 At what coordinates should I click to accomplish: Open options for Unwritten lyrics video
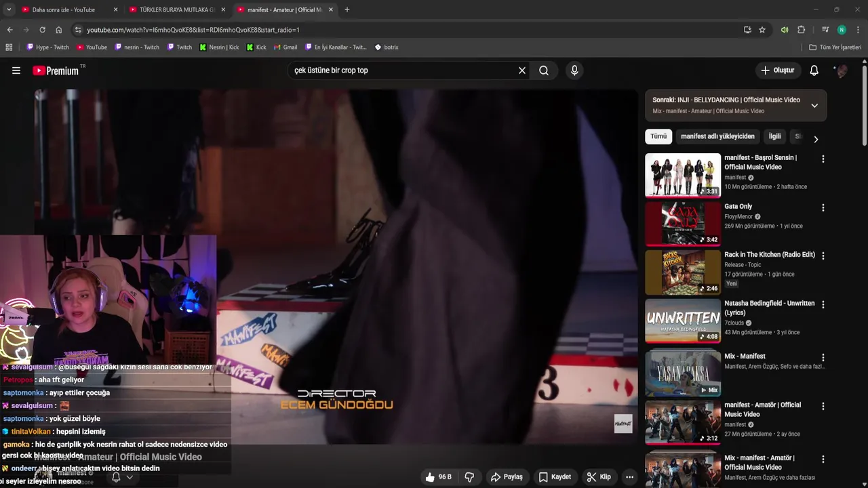[x=823, y=304]
